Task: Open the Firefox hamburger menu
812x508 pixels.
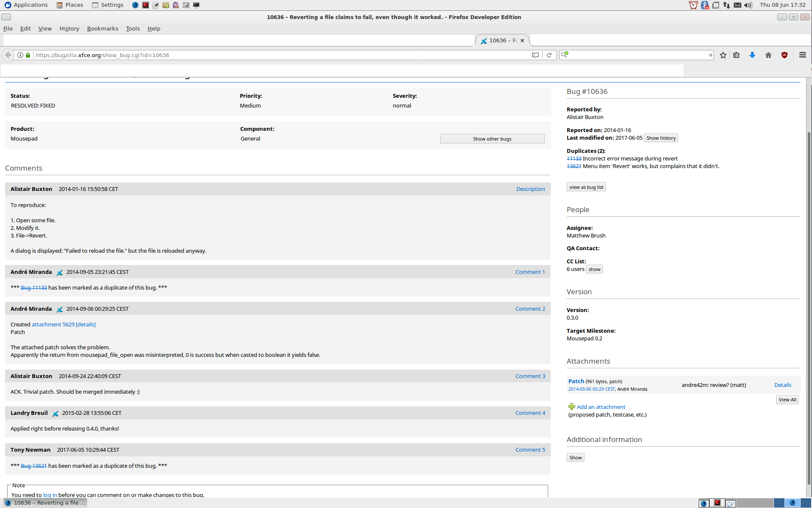Action: [802, 55]
